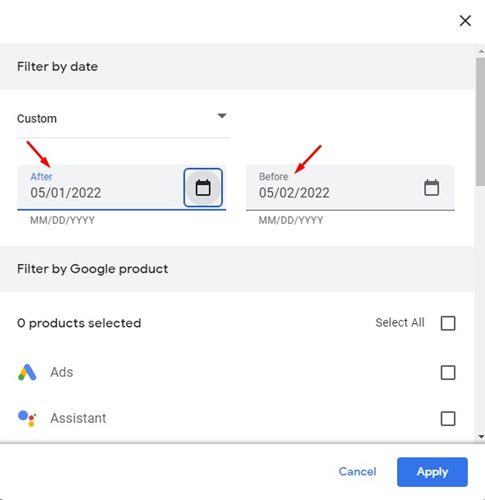485x500 pixels.
Task: Enable the Ads product checkbox
Action: (448, 372)
